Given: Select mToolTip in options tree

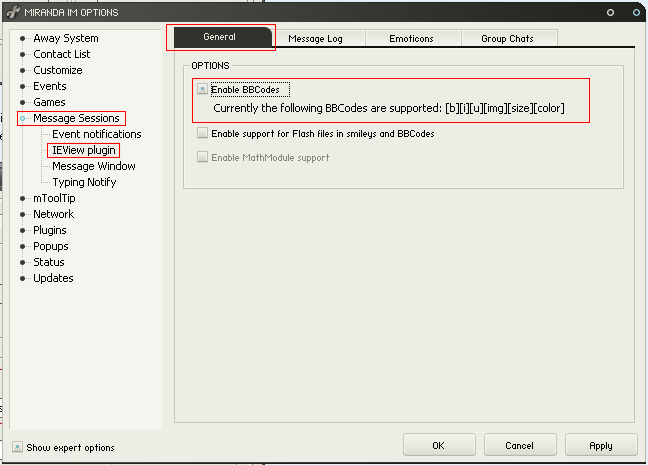Looking at the screenshot, I should click(54, 198).
